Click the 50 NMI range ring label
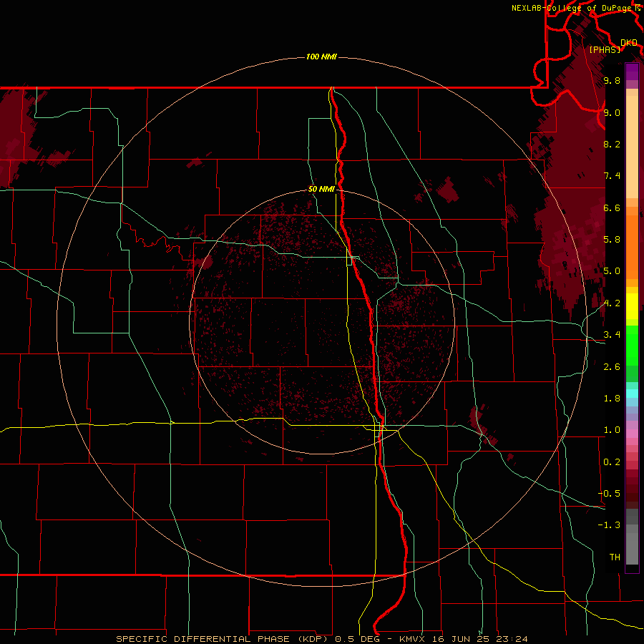The image size is (644, 644). point(321,189)
